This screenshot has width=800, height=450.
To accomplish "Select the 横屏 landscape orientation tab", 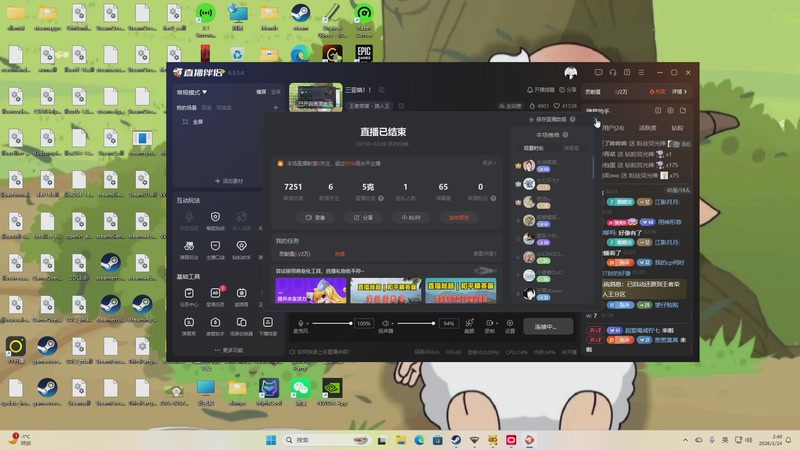I will tap(261, 92).
